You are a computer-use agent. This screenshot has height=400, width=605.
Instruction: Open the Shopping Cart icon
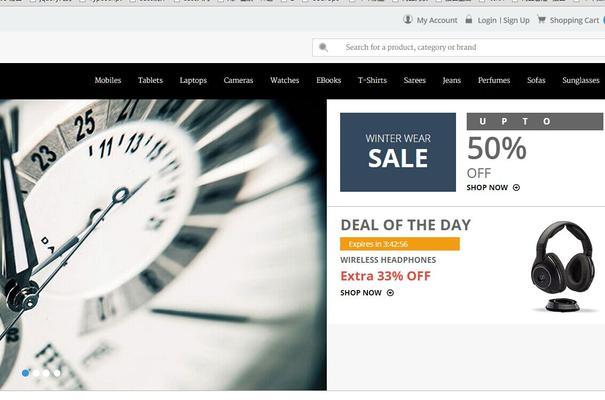(541, 19)
